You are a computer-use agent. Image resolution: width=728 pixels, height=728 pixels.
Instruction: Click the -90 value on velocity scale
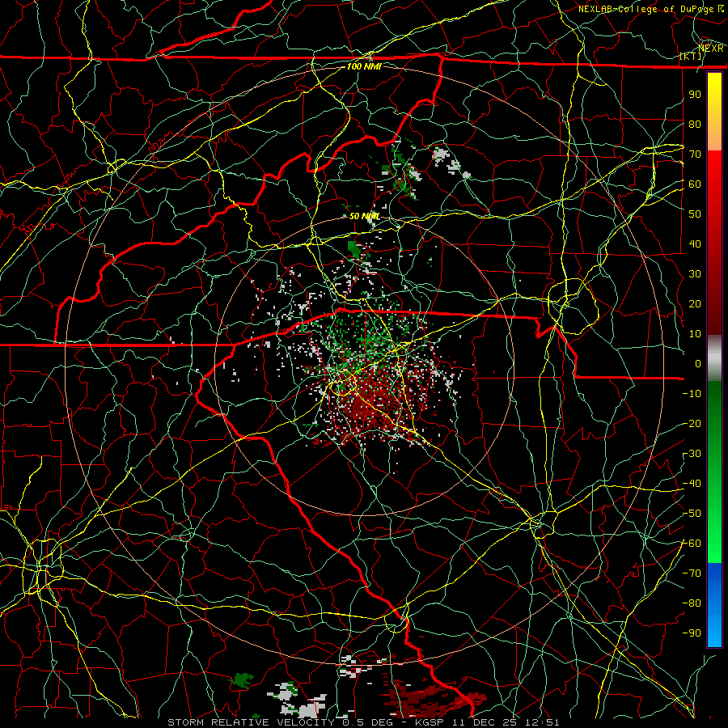692,633
